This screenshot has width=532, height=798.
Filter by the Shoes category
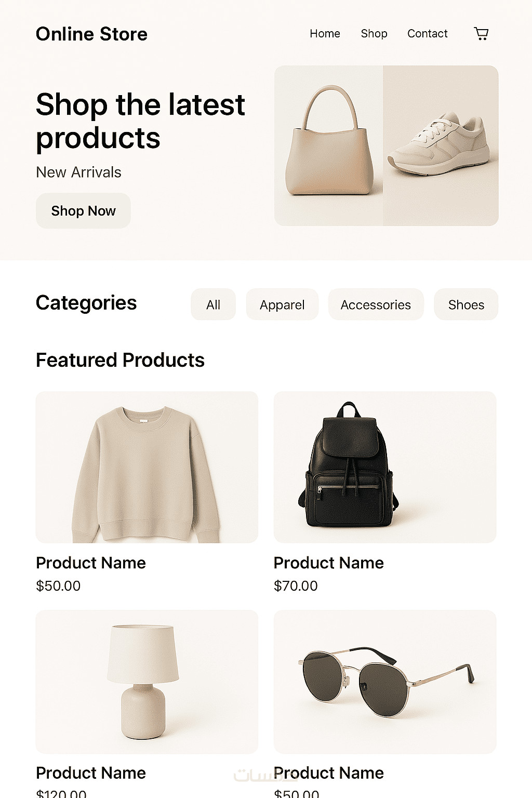(x=466, y=304)
